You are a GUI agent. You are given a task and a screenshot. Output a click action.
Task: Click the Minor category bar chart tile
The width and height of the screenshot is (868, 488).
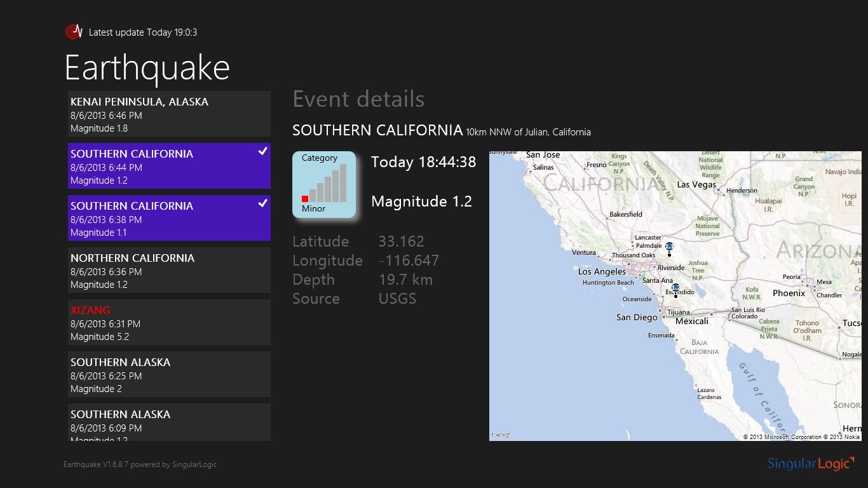(324, 184)
